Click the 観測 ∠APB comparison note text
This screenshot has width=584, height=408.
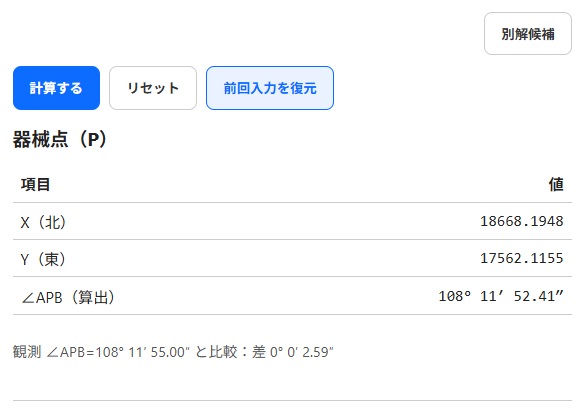coord(173,352)
